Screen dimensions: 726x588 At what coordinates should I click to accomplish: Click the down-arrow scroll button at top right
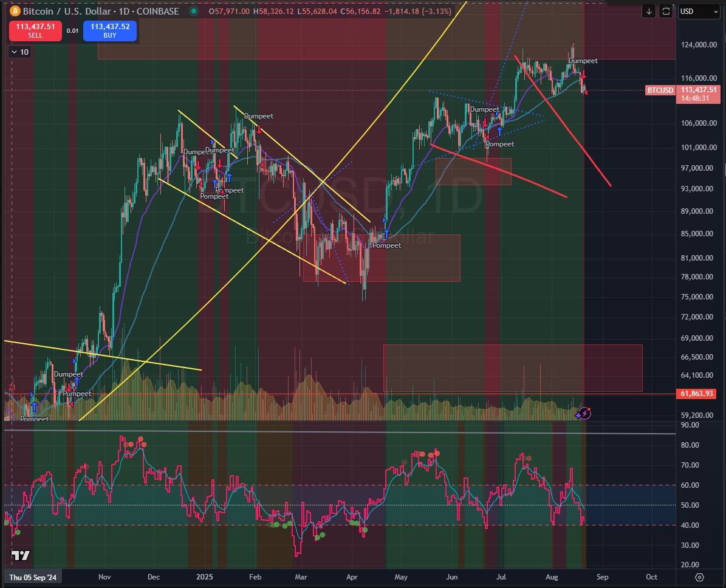coord(649,12)
